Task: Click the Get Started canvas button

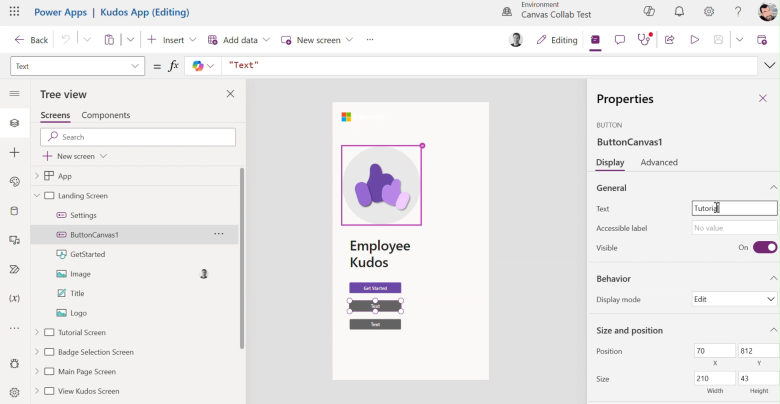Action: [x=375, y=288]
